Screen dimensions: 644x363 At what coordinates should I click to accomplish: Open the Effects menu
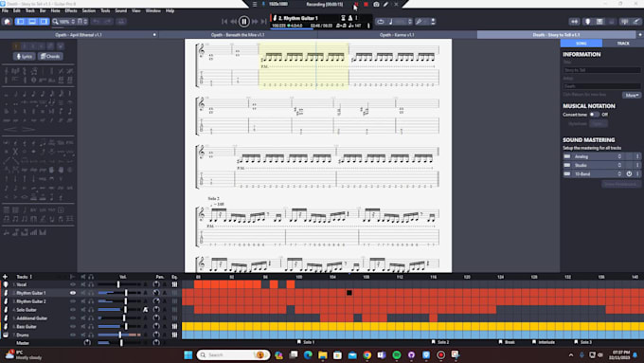click(71, 10)
